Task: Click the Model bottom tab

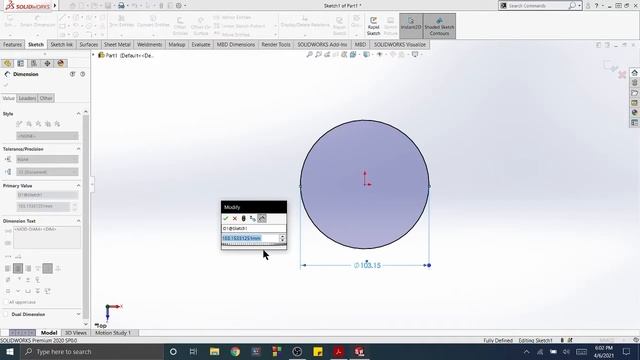Action: click(x=49, y=333)
